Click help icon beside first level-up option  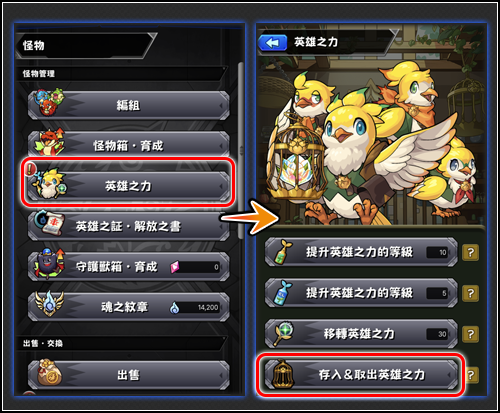click(470, 252)
